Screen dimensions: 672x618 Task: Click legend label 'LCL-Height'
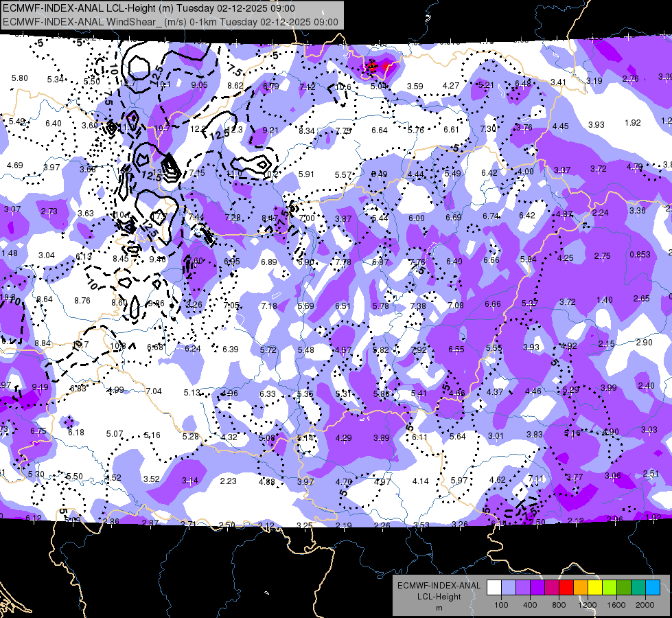coord(439,597)
